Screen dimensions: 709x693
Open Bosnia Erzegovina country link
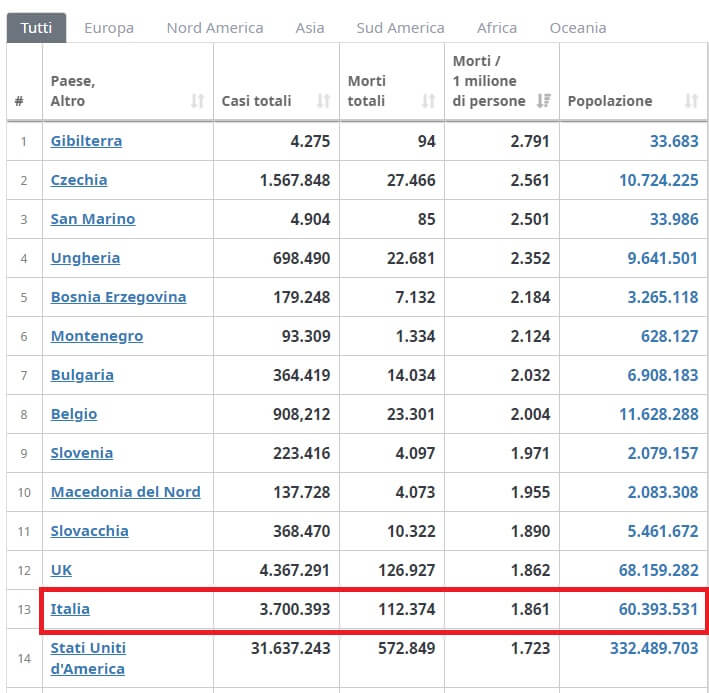pos(118,297)
